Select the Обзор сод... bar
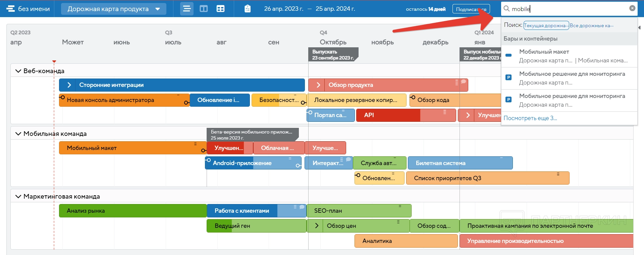644x255 pixels. pos(434,226)
